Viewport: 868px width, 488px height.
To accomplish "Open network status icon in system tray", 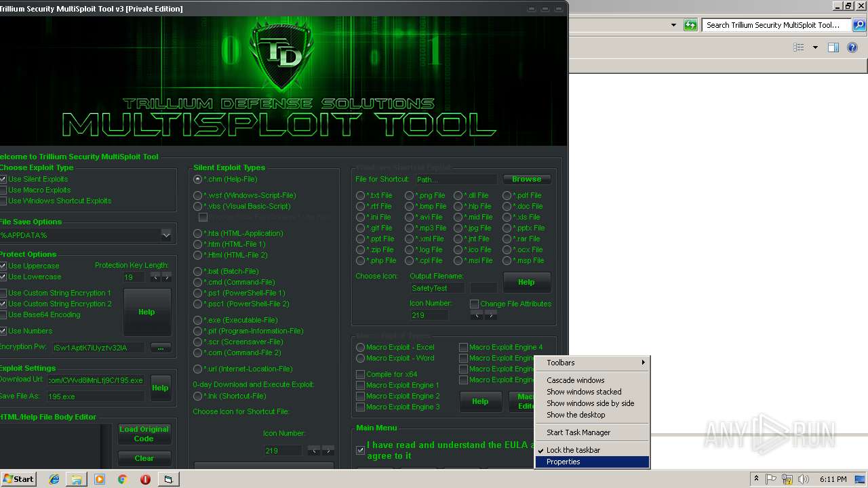I will [x=787, y=479].
